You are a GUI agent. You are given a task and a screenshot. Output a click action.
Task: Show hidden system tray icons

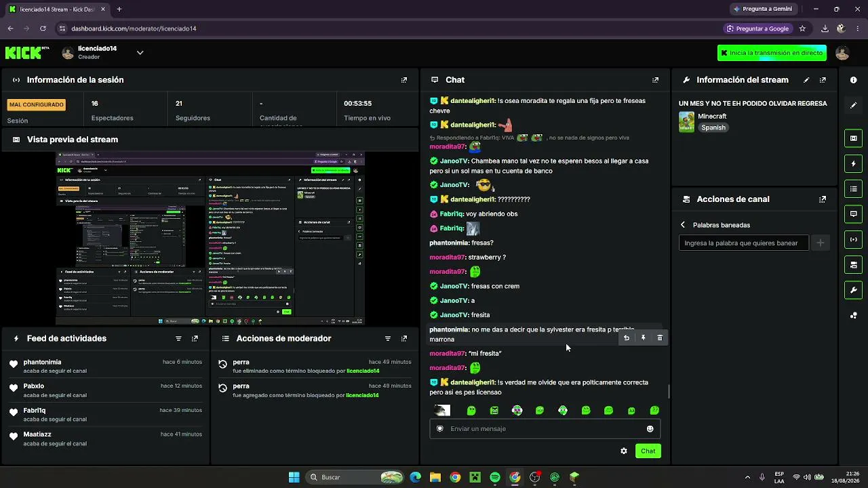coord(747,477)
